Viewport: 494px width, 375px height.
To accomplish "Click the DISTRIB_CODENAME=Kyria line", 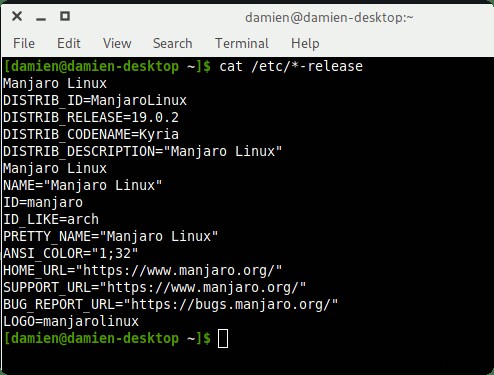I will tap(91, 134).
